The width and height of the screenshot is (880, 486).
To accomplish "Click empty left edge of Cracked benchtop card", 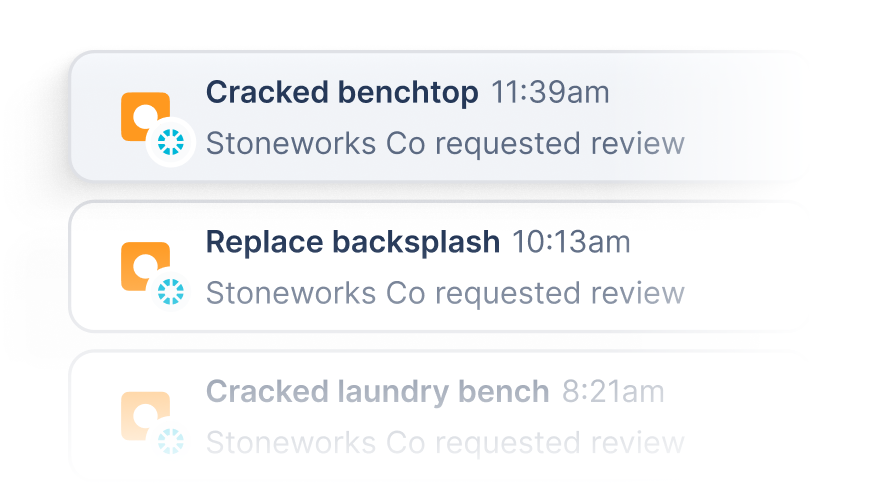I will coord(90,116).
